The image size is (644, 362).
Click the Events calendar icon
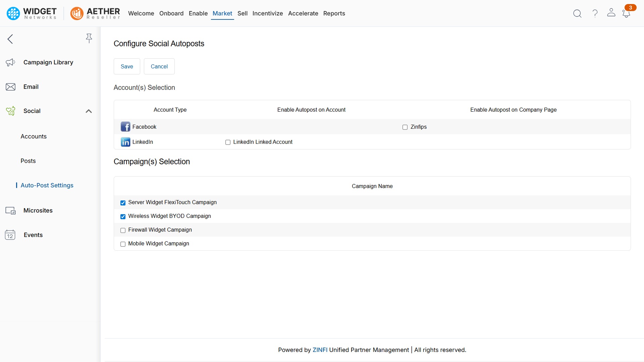tap(10, 235)
